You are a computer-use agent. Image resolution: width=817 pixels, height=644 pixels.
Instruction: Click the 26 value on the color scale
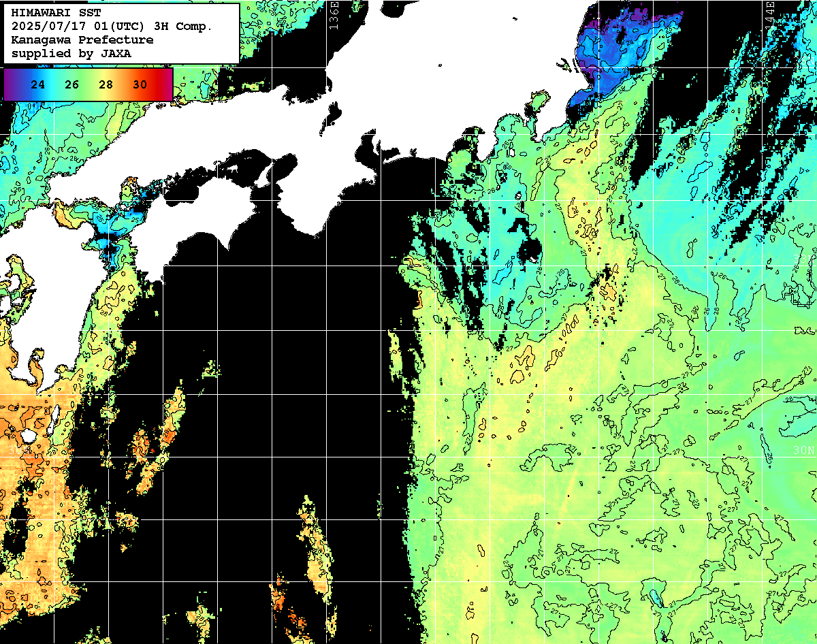[x=72, y=85]
